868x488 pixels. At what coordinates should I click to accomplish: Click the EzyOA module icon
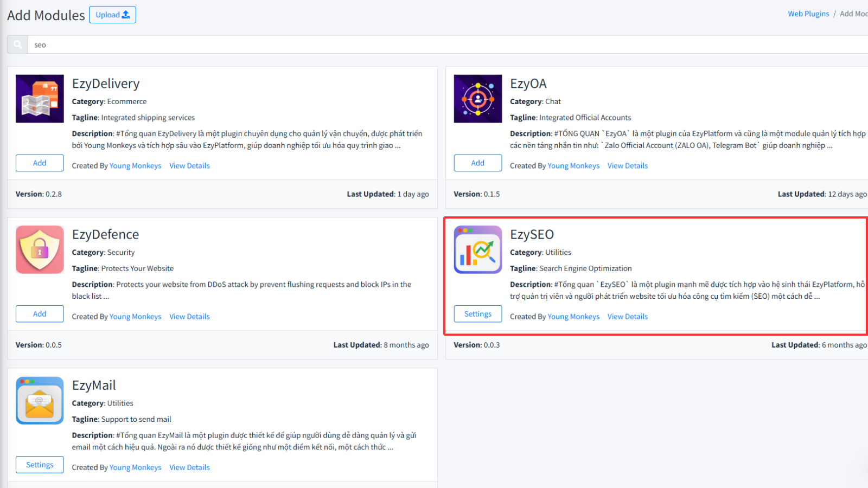click(478, 99)
